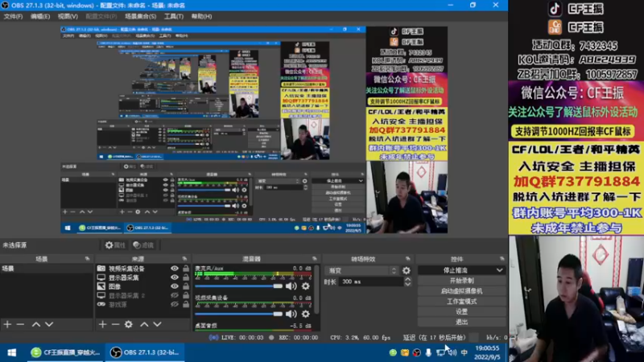The image size is (644, 362).
Task: Undock the 场景 panel with its float icon
Action: pos(88,258)
